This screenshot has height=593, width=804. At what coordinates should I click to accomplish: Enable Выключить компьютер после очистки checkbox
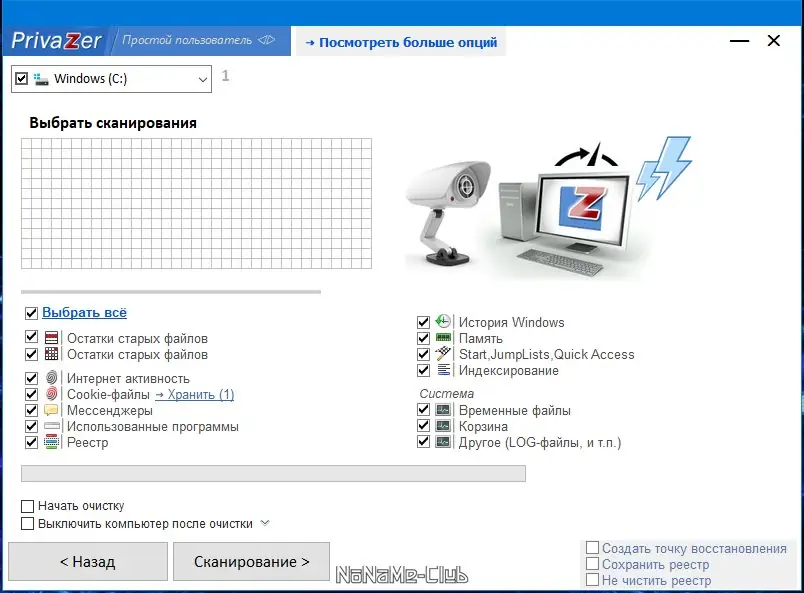(x=27, y=524)
